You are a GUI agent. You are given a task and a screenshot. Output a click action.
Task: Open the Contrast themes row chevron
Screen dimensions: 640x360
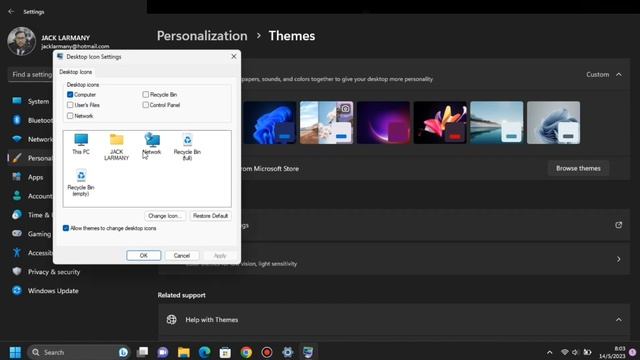click(619, 259)
